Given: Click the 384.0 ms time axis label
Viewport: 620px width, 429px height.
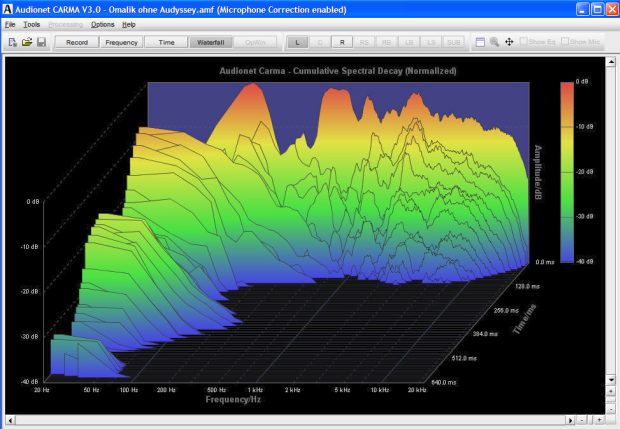Looking at the screenshot, I should click(486, 334).
